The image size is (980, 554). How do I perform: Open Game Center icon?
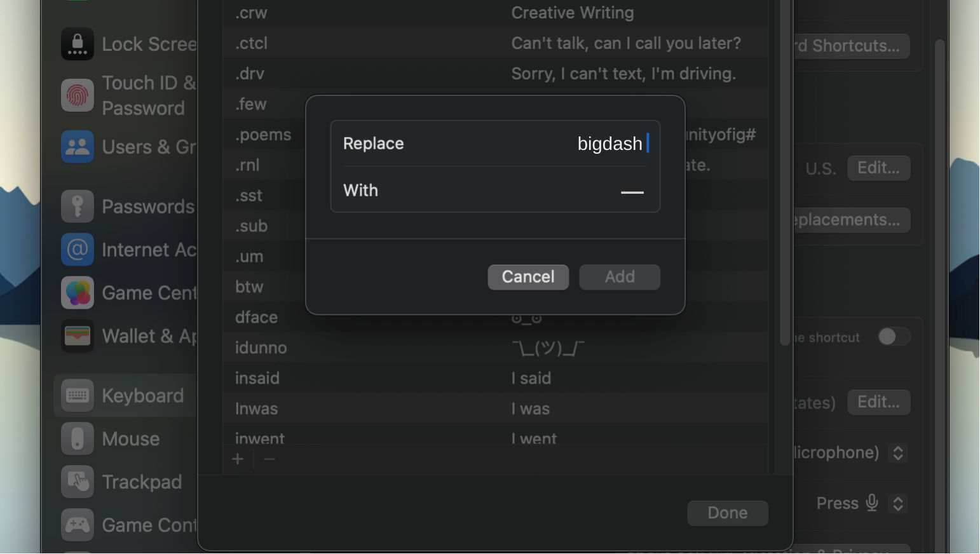coord(78,293)
